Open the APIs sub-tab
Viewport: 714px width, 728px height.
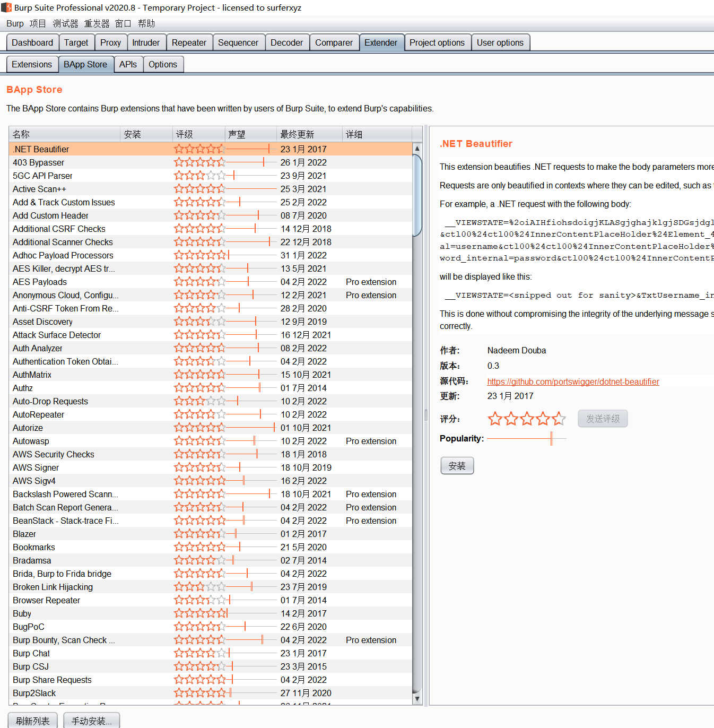(x=128, y=64)
